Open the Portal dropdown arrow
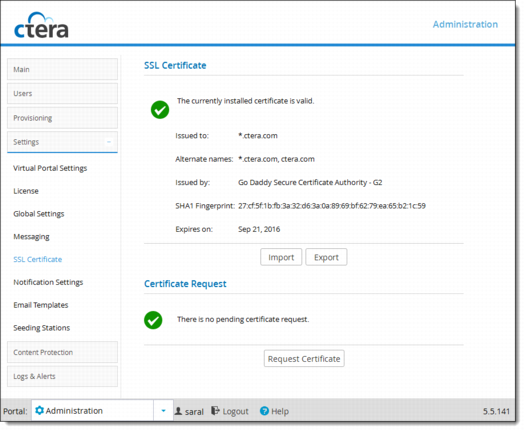The width and height of the screenshot is (524, 430). click(163, 411)
